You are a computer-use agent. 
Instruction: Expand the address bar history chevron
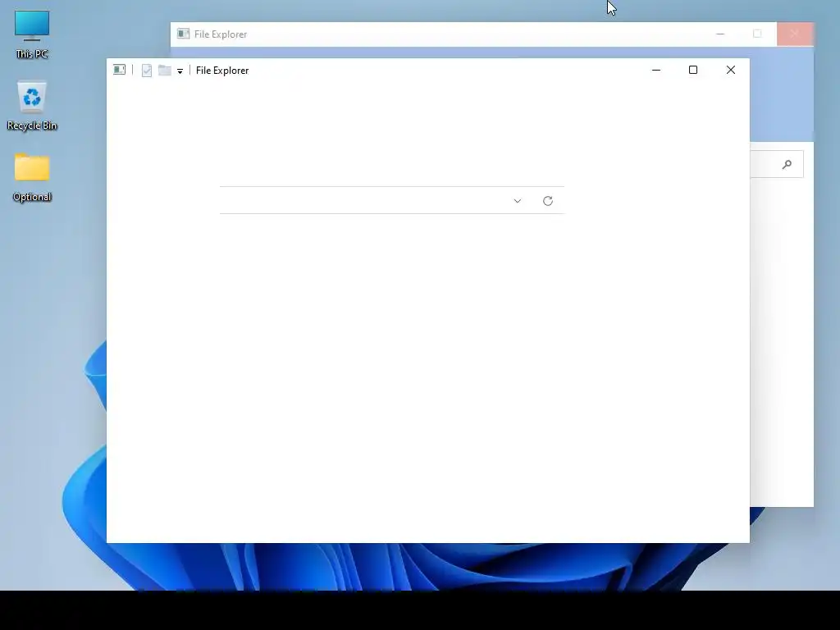[x=517, y=201]
